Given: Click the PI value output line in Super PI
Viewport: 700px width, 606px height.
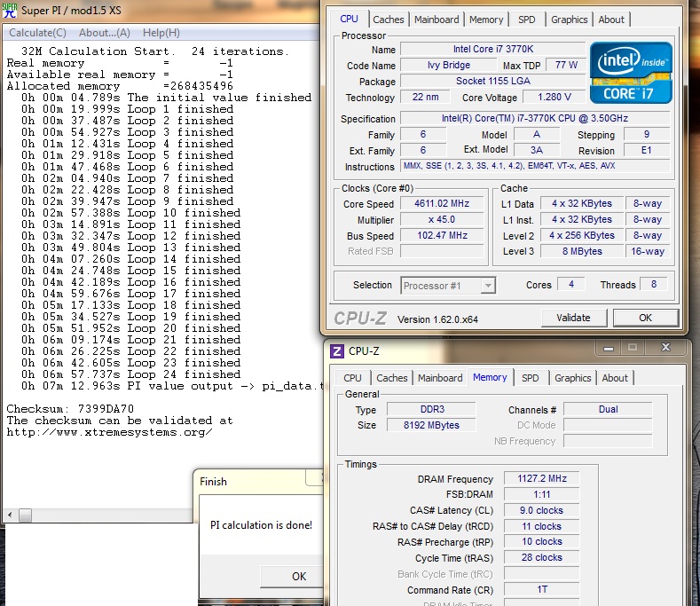Looking at the screenshot, I should [x=171, y=386].
